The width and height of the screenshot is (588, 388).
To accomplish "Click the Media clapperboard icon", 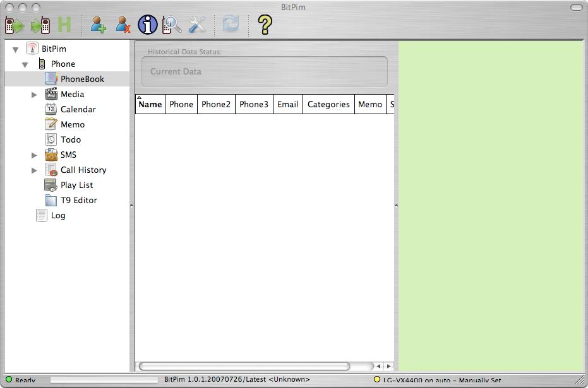I will [51, 94].
